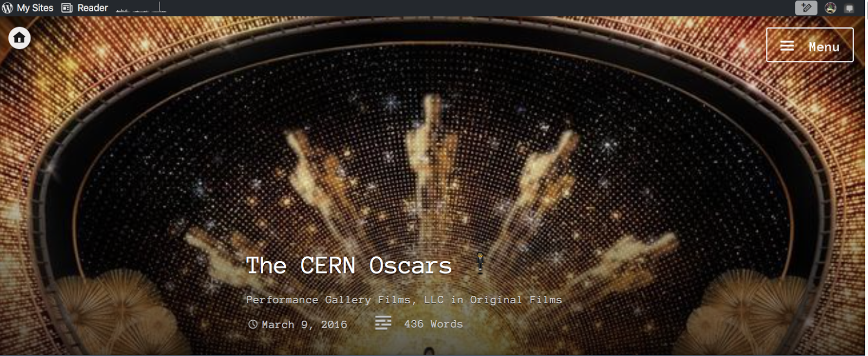The width and height of the screenshot is (868, 356).
Task: Open the Reader link
Action: pyautogui.click(x=85, y=8)
